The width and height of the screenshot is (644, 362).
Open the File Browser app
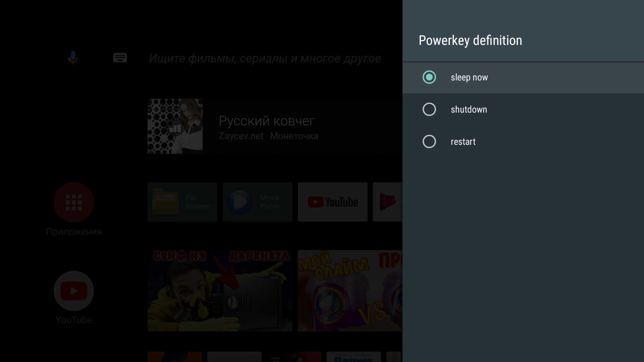pos(182,201)
